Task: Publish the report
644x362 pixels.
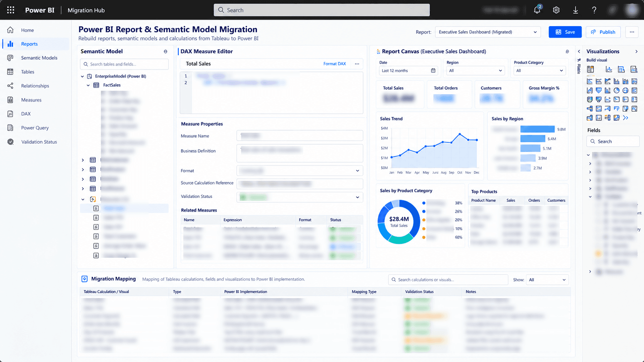Action: tap(603, 32)
